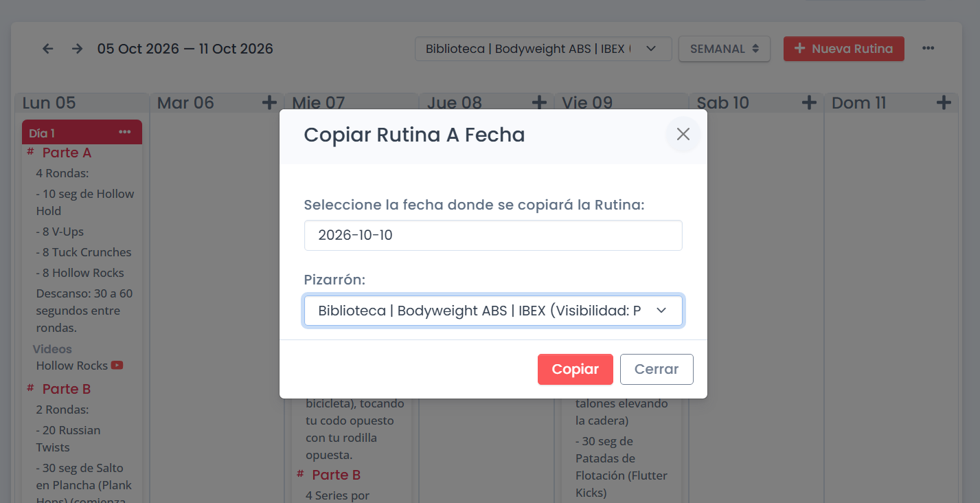This screenshot has width=980, height=503.
Task: Click the Copiar button
Action: (576, 369)
